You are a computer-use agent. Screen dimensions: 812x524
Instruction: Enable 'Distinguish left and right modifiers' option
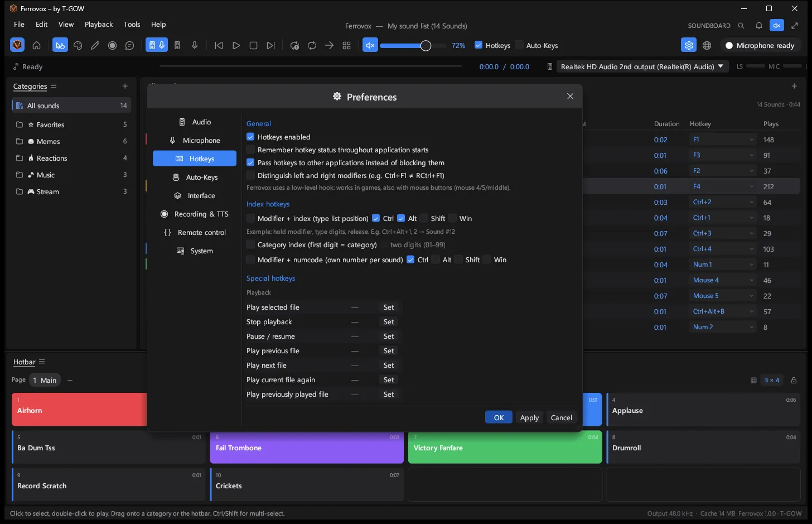(250, 175)
